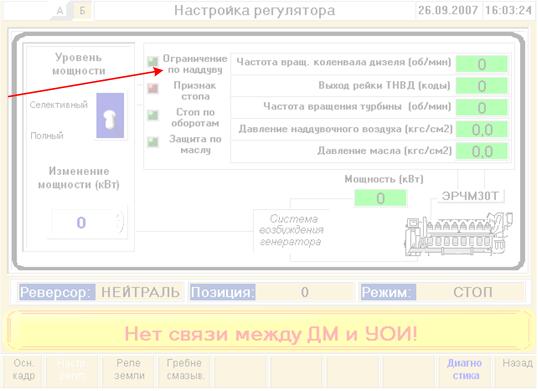Screen dimensions: 538x391
Task: Click the Реверсор НЕЙТРАЛЬ value
Action: coord(140,292)
